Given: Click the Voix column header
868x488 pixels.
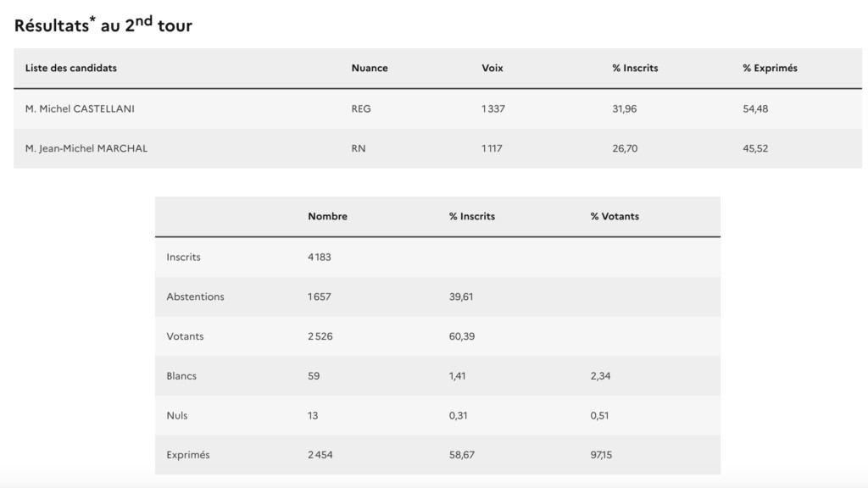Looking at the screenshot, I should (492, 68).
